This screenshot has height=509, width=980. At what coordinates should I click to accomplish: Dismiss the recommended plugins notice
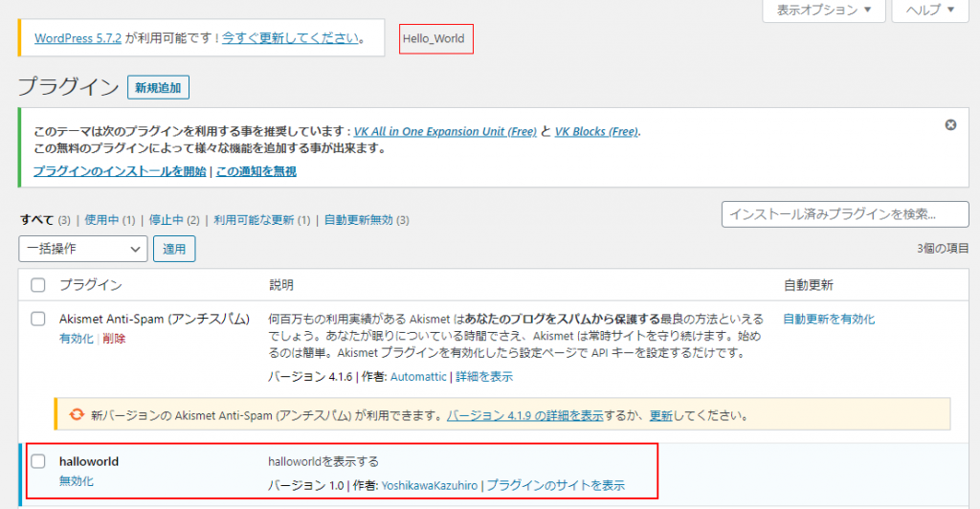(x=950, y=124)
